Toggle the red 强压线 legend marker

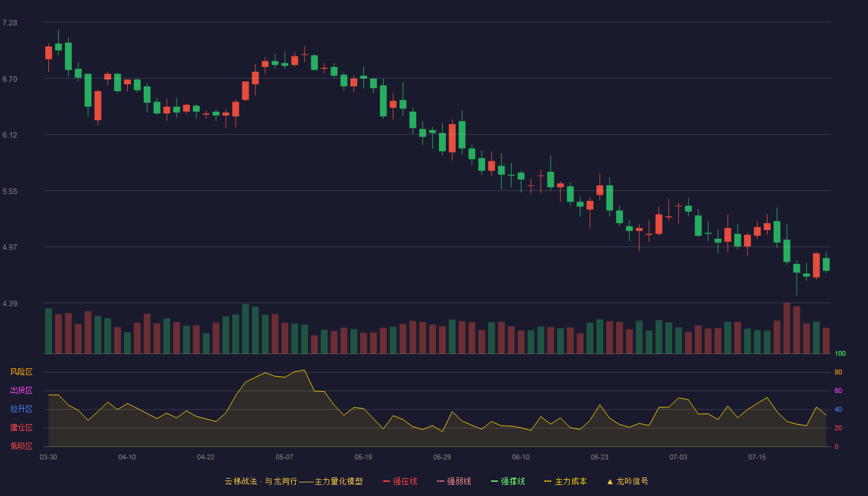coord(387,481)
